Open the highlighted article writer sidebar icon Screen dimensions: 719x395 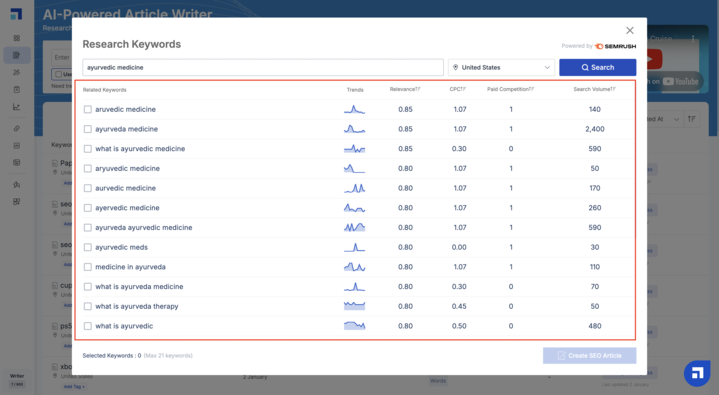pos(17,56)
